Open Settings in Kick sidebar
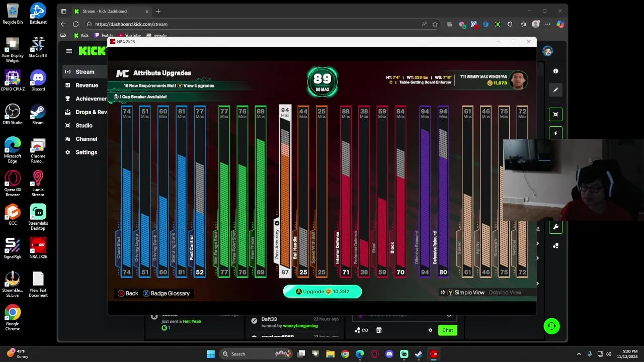 [85, 152]
